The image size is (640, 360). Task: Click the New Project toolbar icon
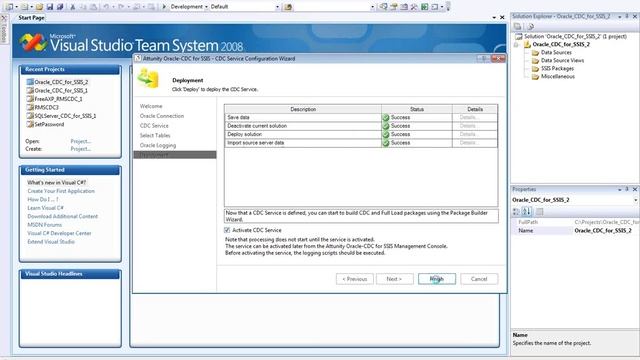[x=9, y=7]
